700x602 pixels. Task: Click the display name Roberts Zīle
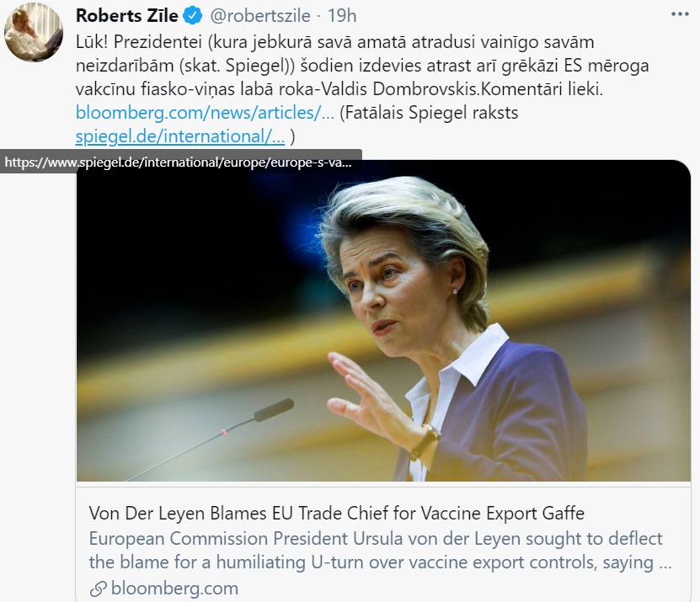pyautogui.click(x=127, y=16)
